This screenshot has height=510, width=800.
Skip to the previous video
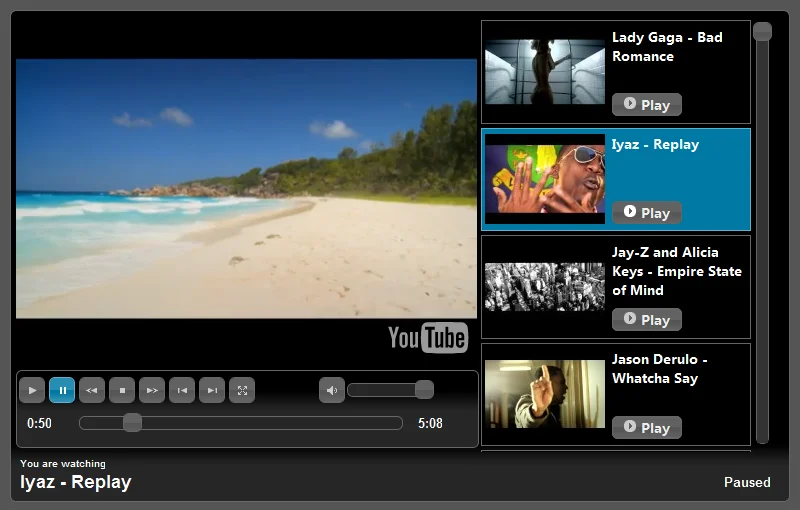coord(182,390)
